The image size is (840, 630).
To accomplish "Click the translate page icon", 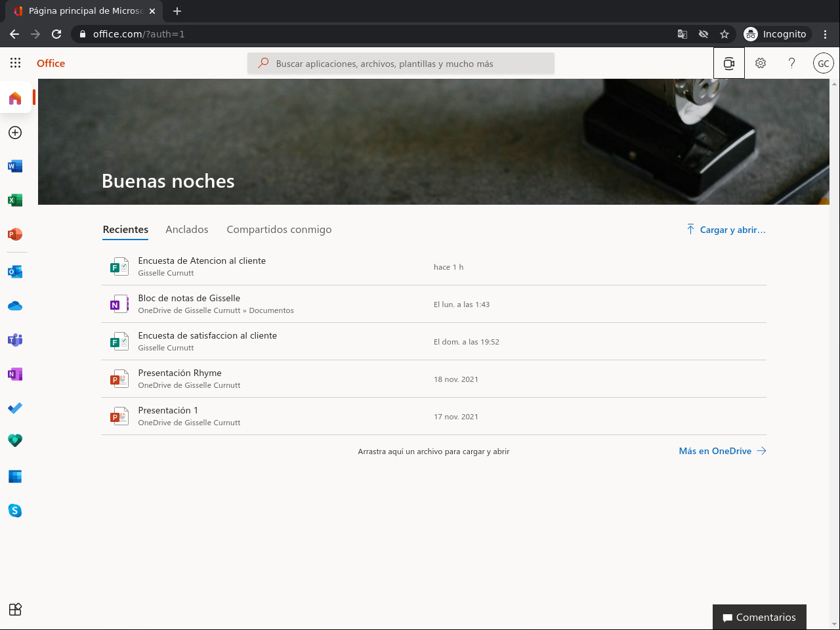I will (x=682, y=34).
